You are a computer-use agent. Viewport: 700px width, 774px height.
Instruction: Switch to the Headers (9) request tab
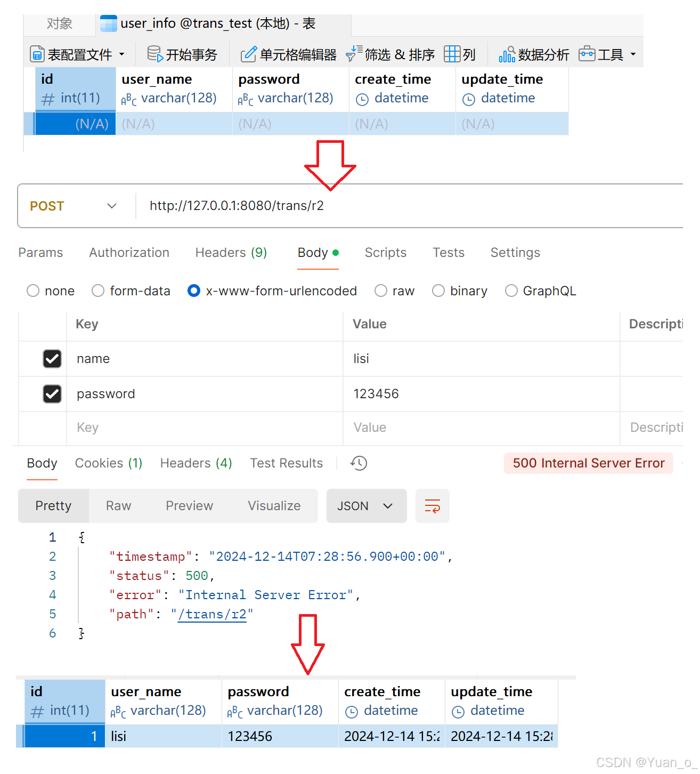pyautogui.click(x=230, y=252)
